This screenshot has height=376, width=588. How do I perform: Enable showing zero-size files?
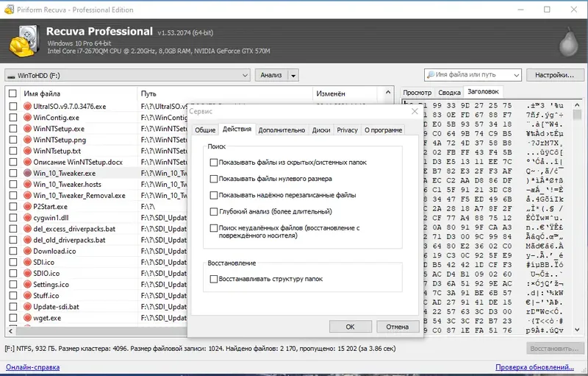(x=214, y=179)
